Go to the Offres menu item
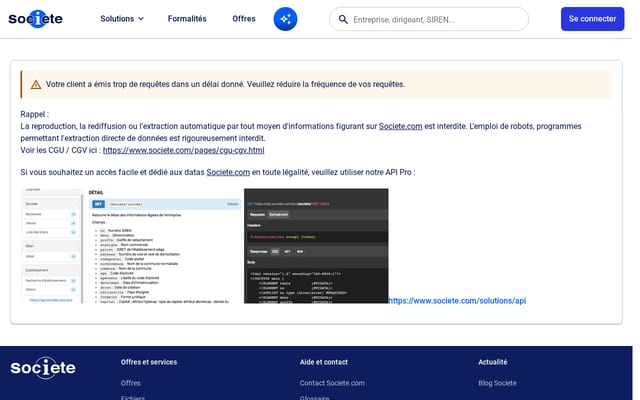 pos(244,19)
